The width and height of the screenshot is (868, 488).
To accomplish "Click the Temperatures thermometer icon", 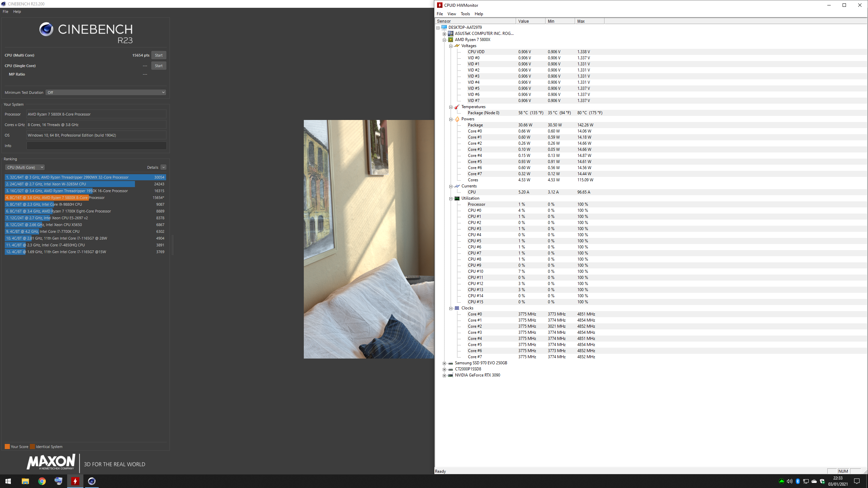I will pos(457,106).
